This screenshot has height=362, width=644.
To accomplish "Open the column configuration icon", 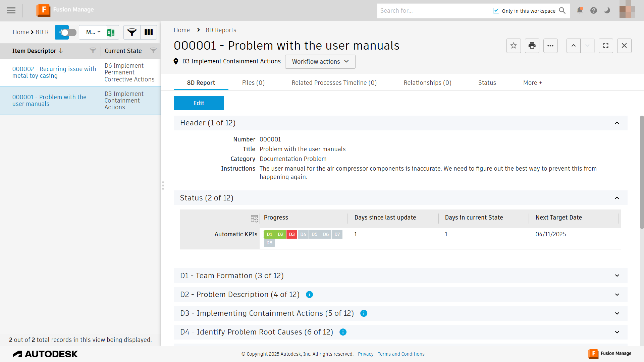I will click(149, 33).
